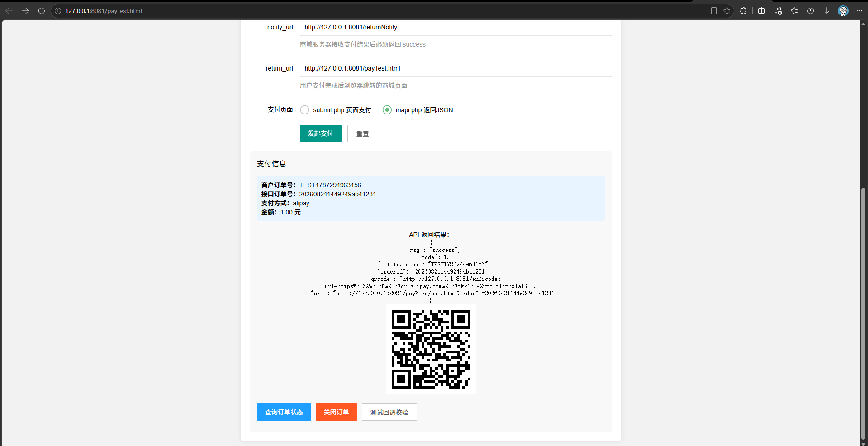Open the media playback control icon
Screen dimensions: 868x446
pyautogui.click(x=778, y=11)
